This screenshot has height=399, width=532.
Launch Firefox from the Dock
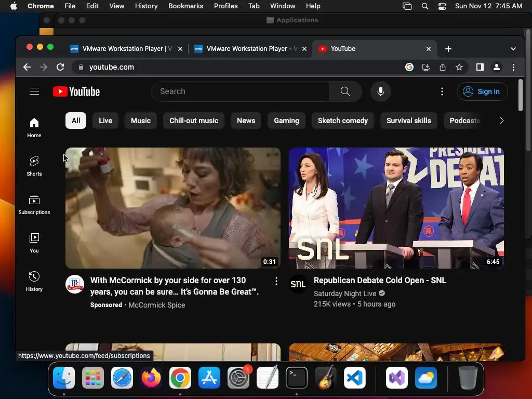[151, 378]
